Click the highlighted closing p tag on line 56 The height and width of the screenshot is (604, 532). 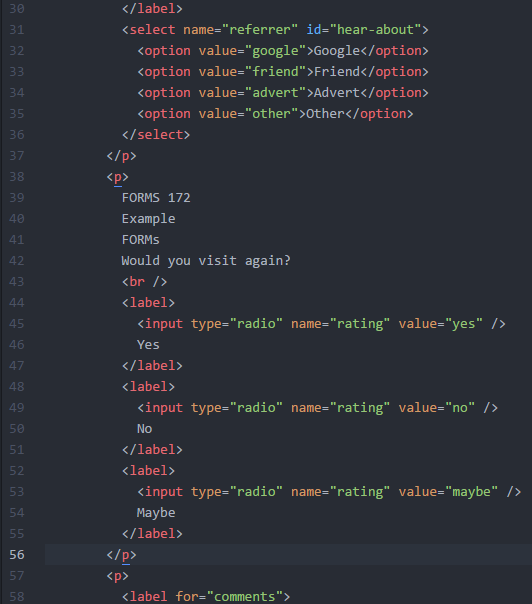[x=121, y=555]
